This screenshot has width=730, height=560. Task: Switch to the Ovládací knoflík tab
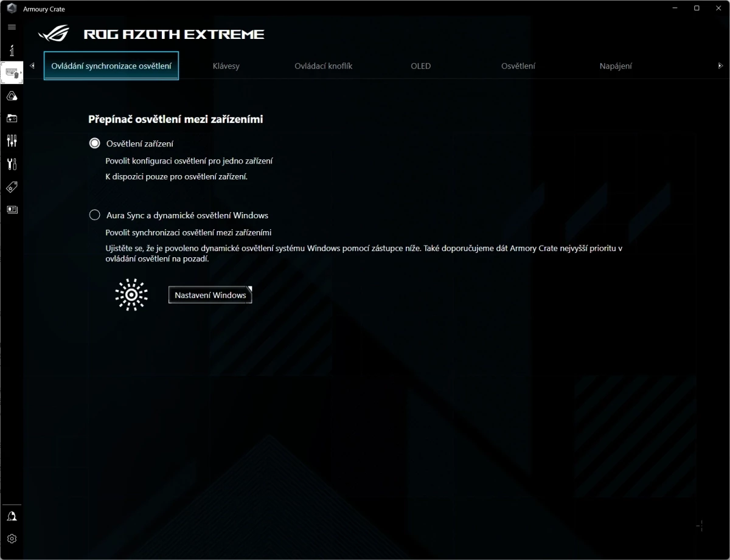324,66
